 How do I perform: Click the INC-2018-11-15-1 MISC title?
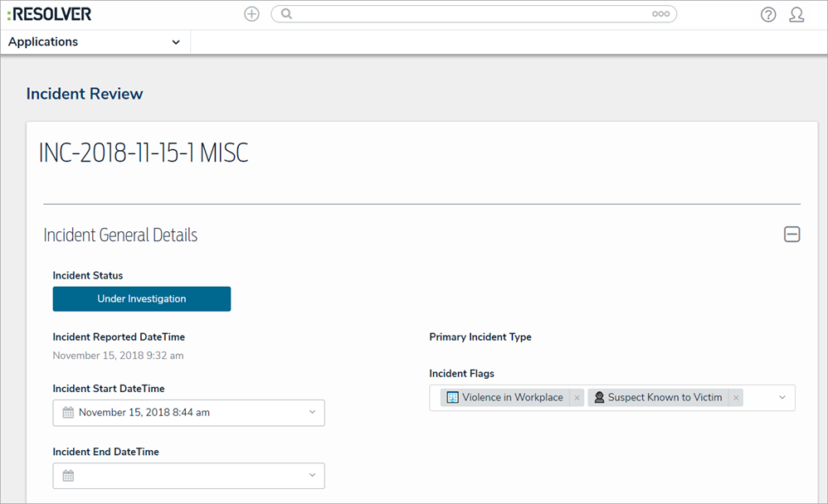pos(144,153)
